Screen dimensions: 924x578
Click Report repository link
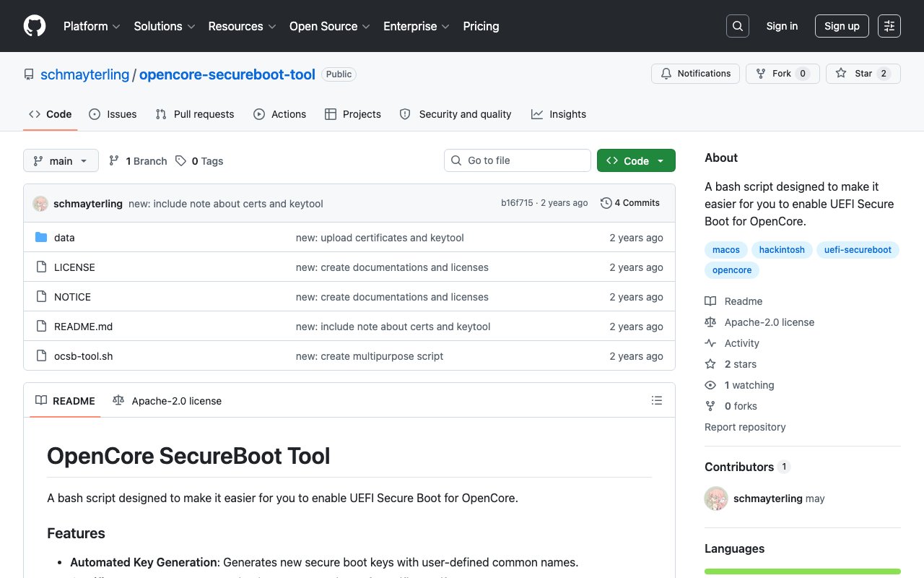(x=745, y=427)
